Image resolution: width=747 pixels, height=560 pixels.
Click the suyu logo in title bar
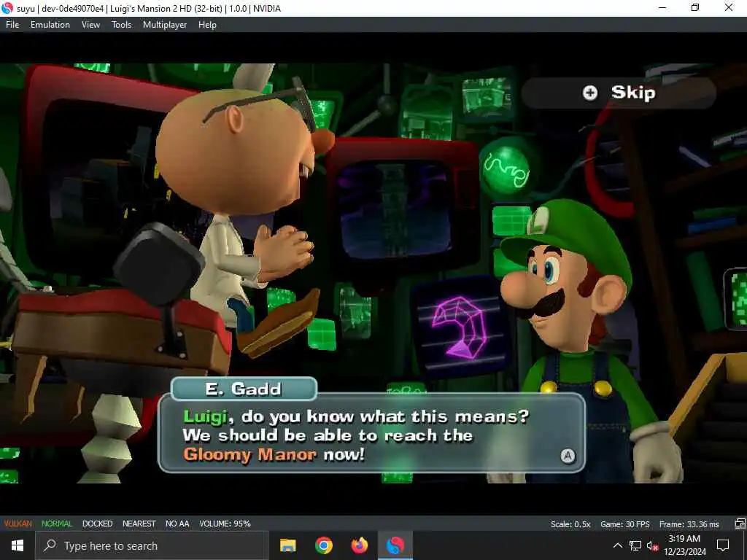(7, 8)
